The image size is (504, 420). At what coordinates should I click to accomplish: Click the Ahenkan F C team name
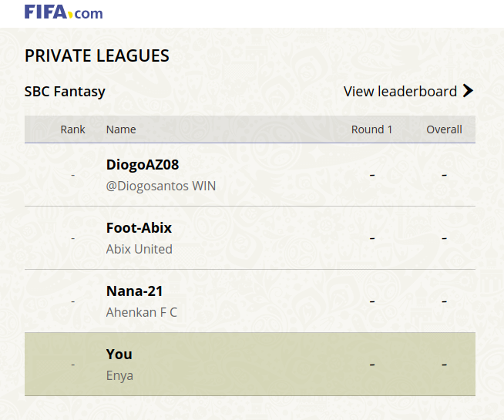point(141,312)
